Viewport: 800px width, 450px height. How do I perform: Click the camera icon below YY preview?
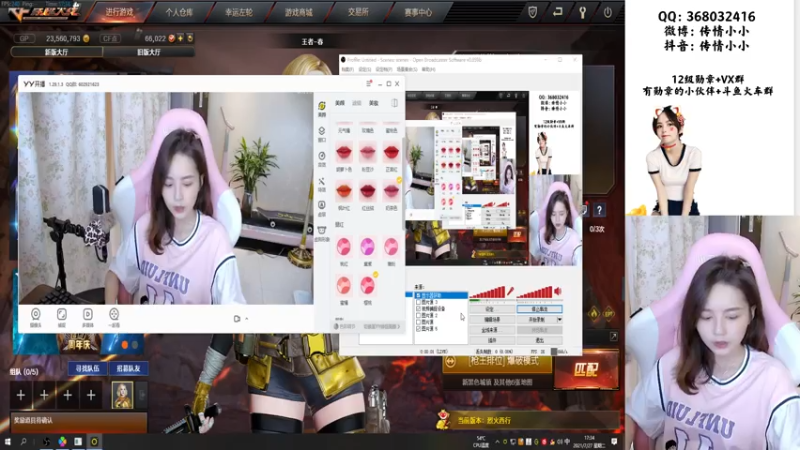click(x=237, y=319)
